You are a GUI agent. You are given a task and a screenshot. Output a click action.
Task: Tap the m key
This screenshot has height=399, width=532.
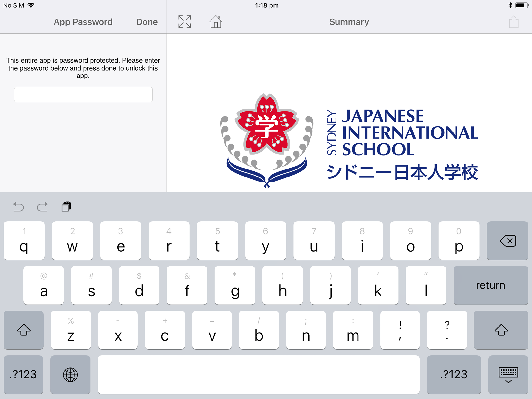[353, 330]
